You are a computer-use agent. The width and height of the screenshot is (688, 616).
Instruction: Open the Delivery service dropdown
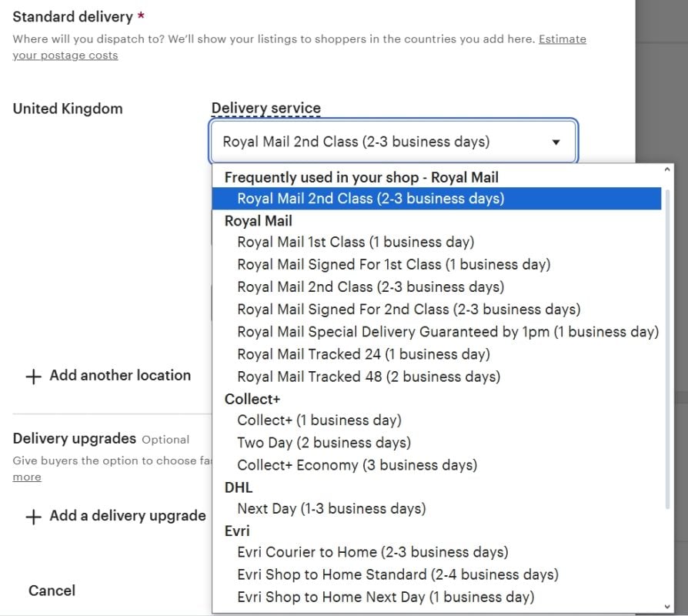393,142
